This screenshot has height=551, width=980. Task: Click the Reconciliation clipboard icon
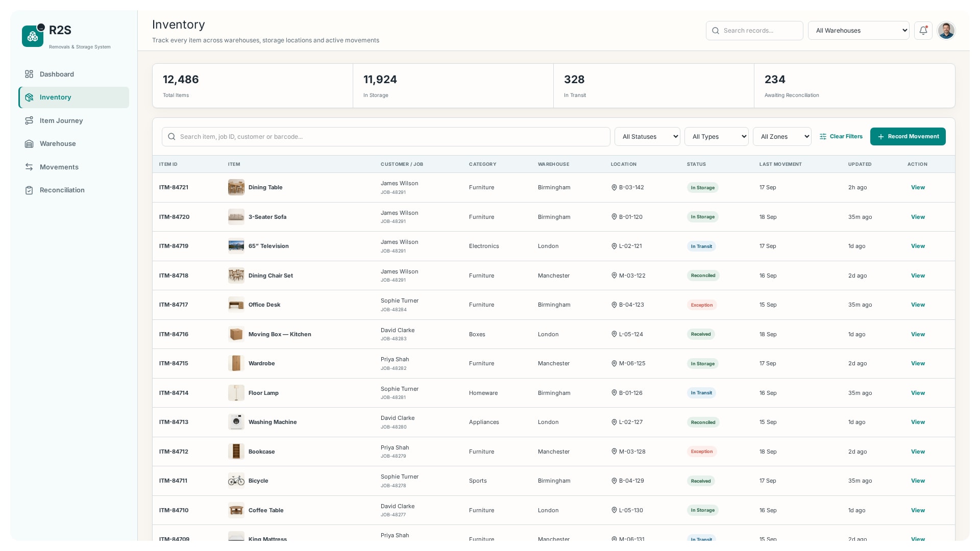point(29,190)
